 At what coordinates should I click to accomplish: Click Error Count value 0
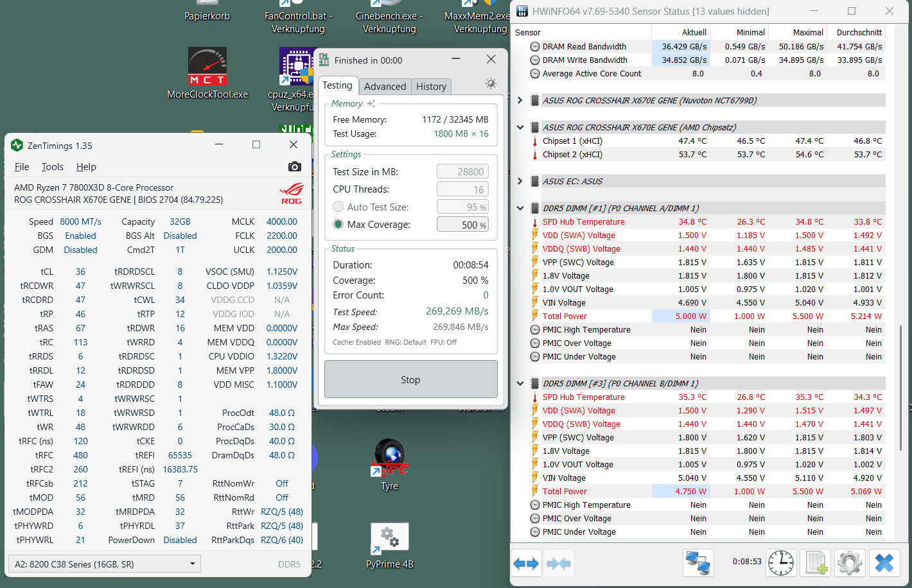tap(486, 295)
